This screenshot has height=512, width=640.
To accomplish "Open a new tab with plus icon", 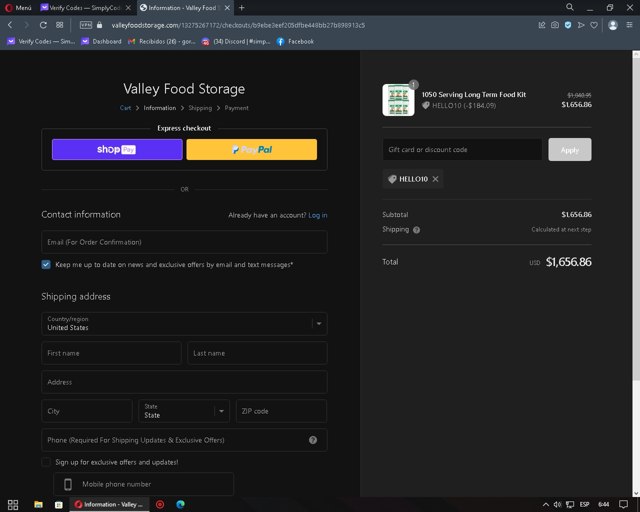I will point(242,7).
